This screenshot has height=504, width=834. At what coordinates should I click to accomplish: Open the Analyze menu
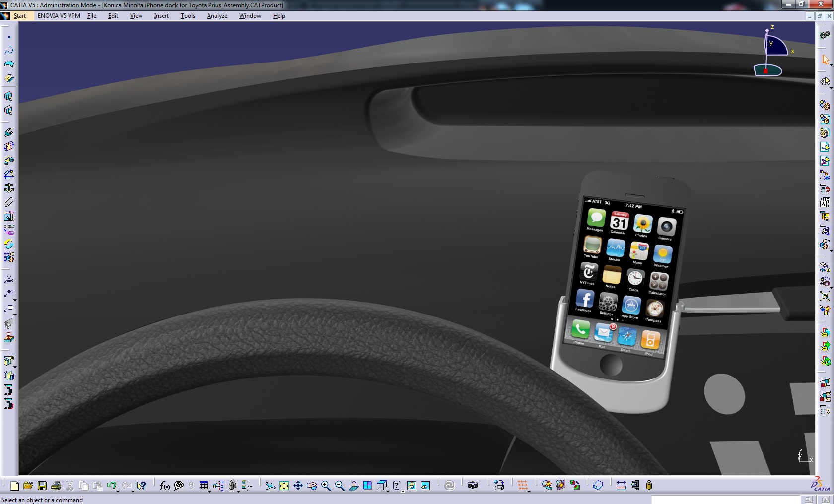click(217, 16)
